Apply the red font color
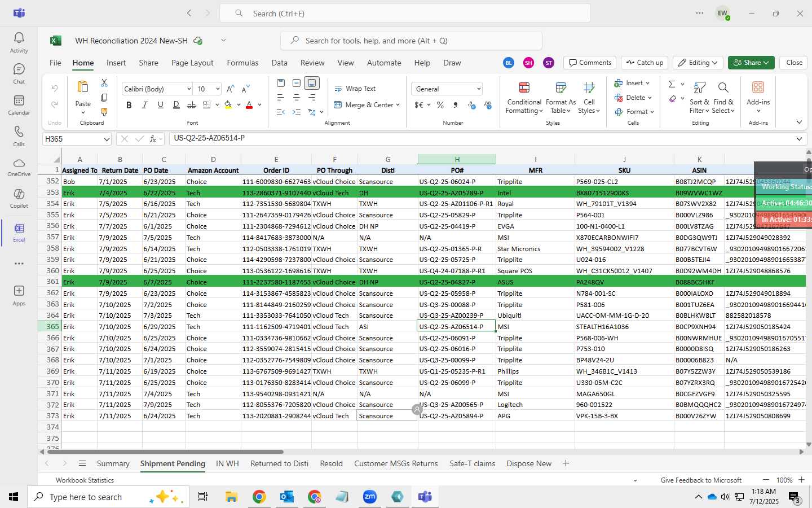Screen dimensions: 812x508 (249, 105)
